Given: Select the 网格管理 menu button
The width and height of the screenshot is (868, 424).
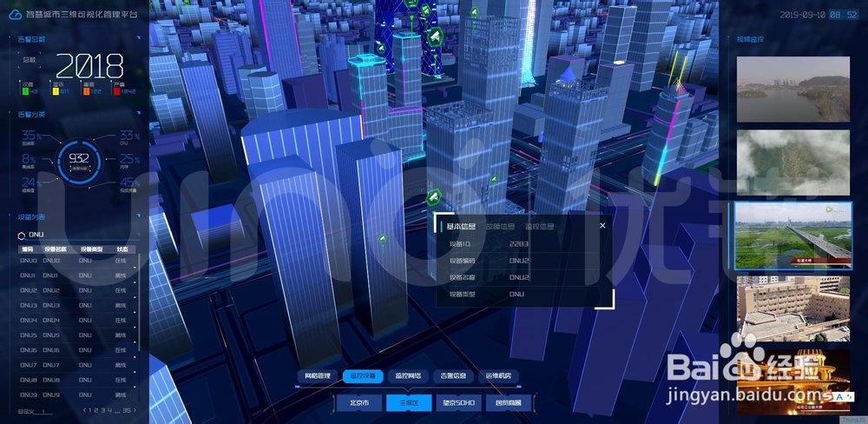Looking at the screenshot, I should [x=317, y=376].
